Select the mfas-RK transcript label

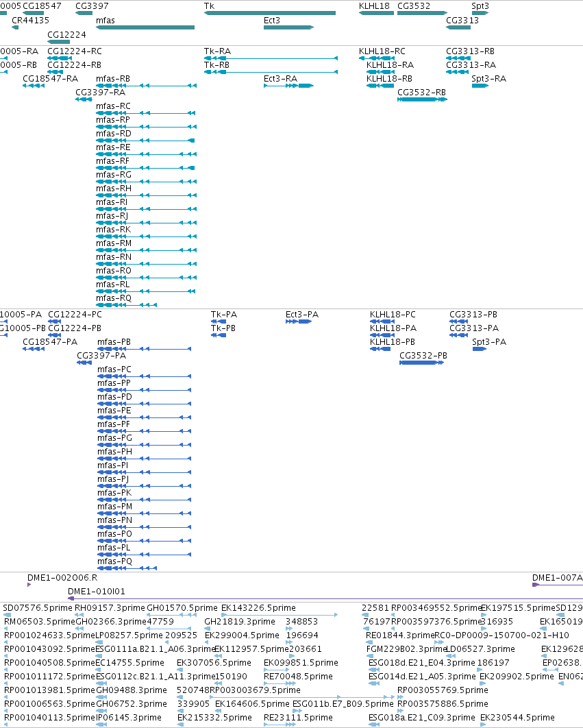point(113,230)
